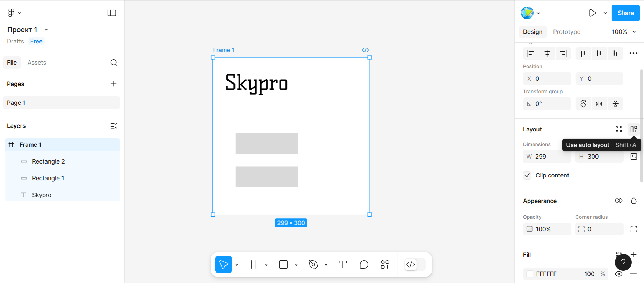This screenshot has width=644, height=283.
Task: Toggle the sidebar collapse icon
Action: (112, 13)
